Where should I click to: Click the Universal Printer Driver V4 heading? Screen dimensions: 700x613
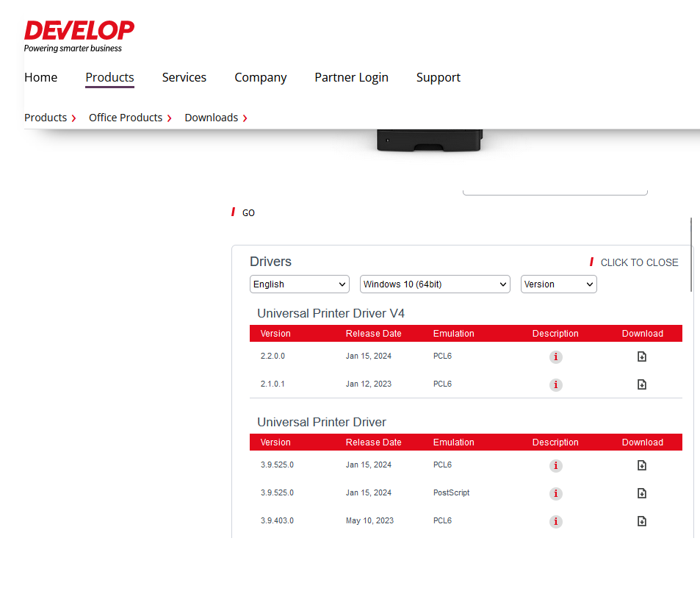331,313
